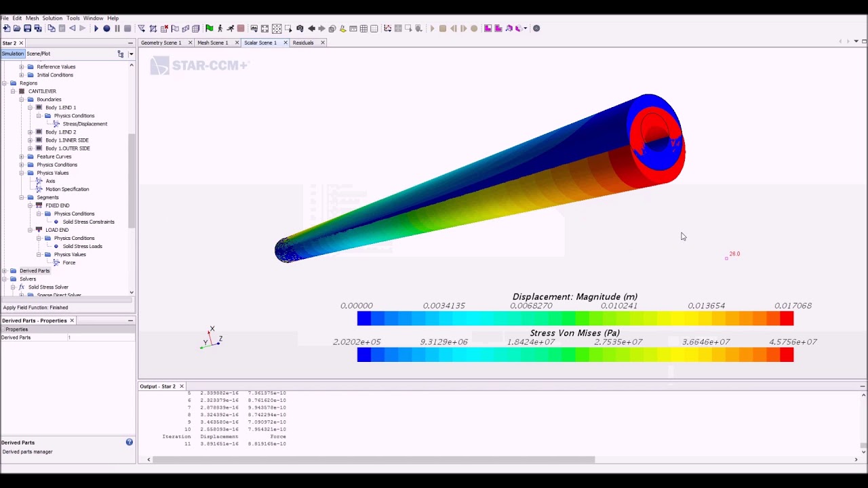Select the Simulation view tab
The height and width of the screenshot is (488, 868).
tap(12, 54)
